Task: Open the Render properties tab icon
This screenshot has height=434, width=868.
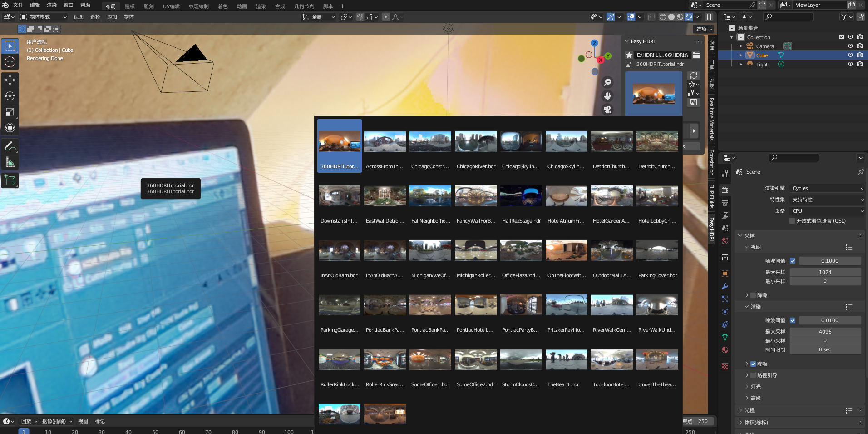Action: click(725, 190)
